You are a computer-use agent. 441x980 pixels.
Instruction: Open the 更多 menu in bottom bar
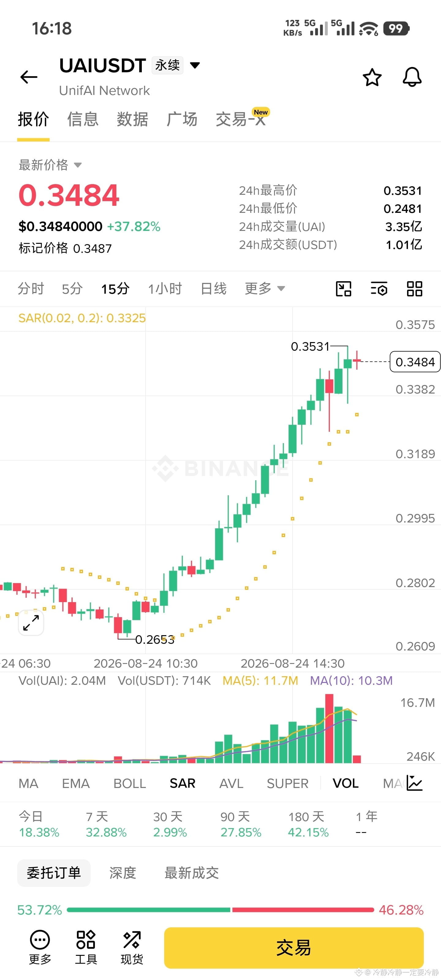click(40, 947)
